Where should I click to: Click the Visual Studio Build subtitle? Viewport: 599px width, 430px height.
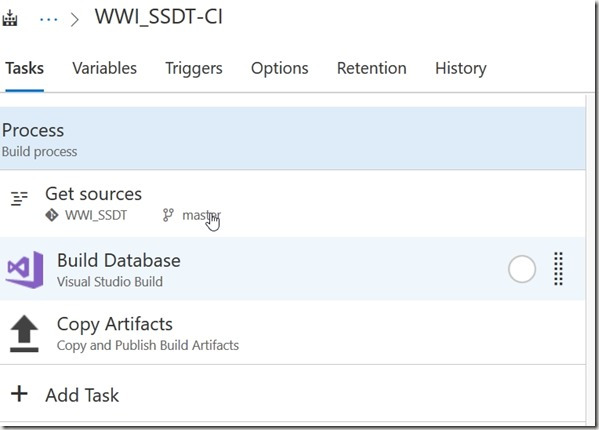click(110, 282)
